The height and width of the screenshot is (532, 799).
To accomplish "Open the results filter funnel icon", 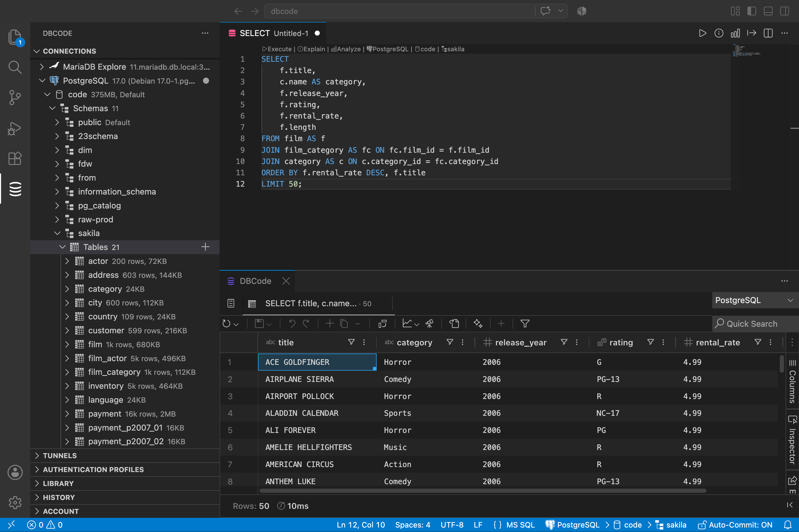I will pyautogui.click(x=525, y=324).
